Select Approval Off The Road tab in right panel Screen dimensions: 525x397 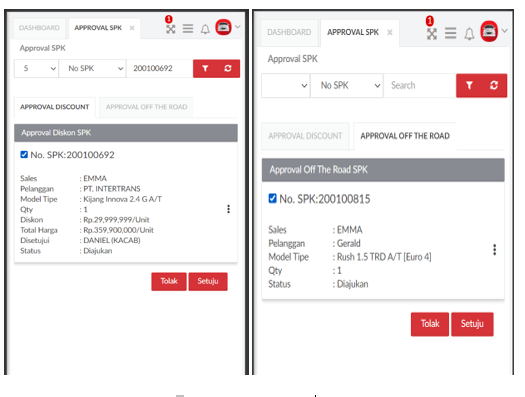tap(405, 136)
